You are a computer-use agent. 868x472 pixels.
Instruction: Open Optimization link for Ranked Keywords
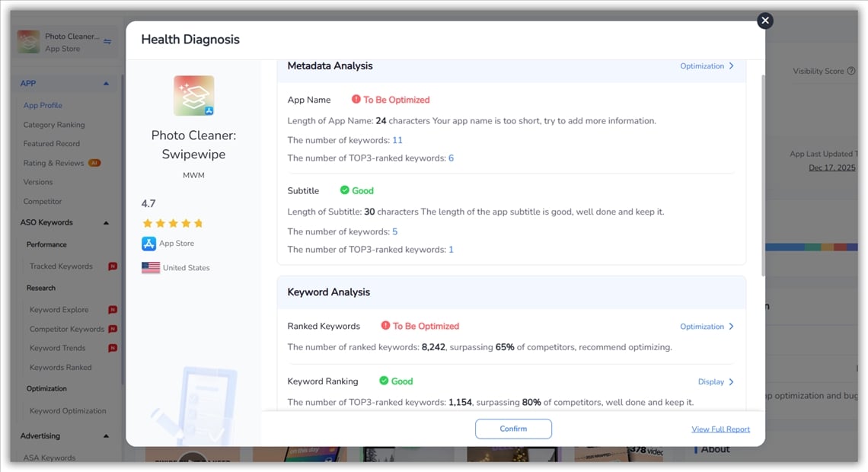pos(707,327)
